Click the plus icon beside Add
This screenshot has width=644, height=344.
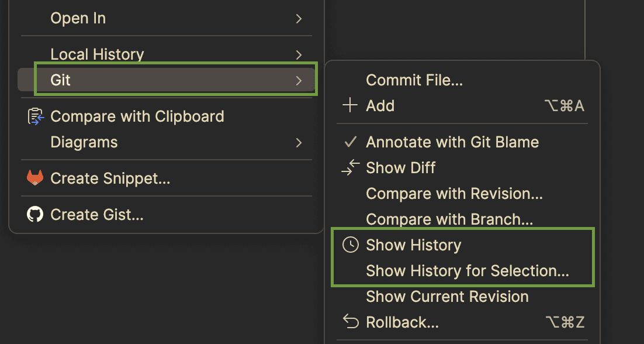(350, 106)
